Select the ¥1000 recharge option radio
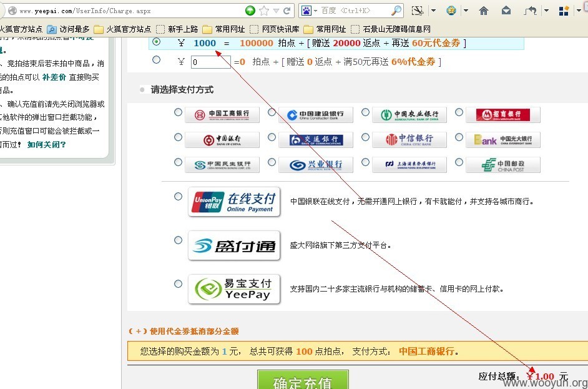 [x=157, y=42]
